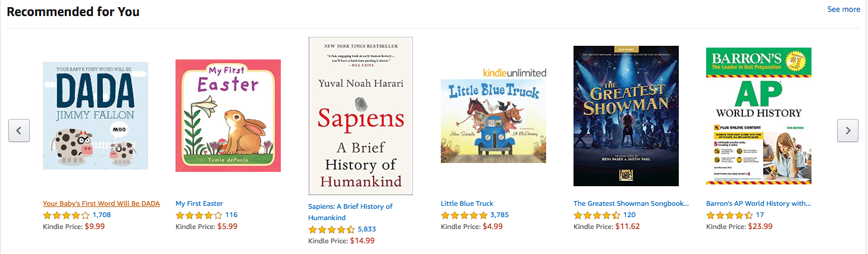Open the 5,833 Sapiens review count

point(366,229)
